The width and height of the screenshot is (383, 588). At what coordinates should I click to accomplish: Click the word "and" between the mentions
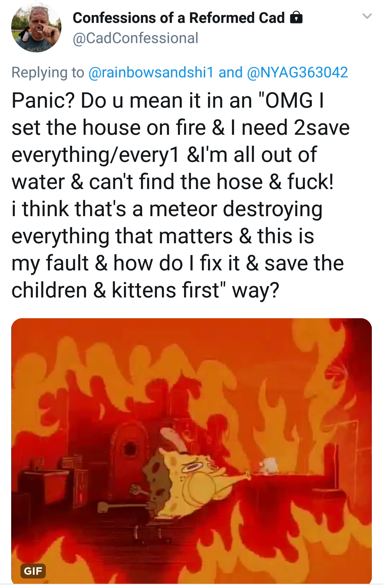tap(230, 72)
